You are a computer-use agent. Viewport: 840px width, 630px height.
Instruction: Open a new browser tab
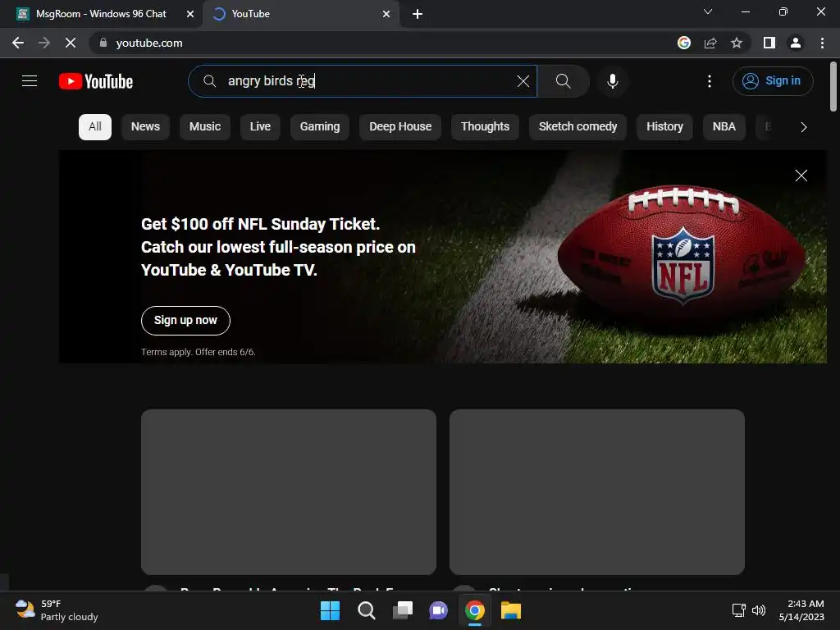coord(418,14)
